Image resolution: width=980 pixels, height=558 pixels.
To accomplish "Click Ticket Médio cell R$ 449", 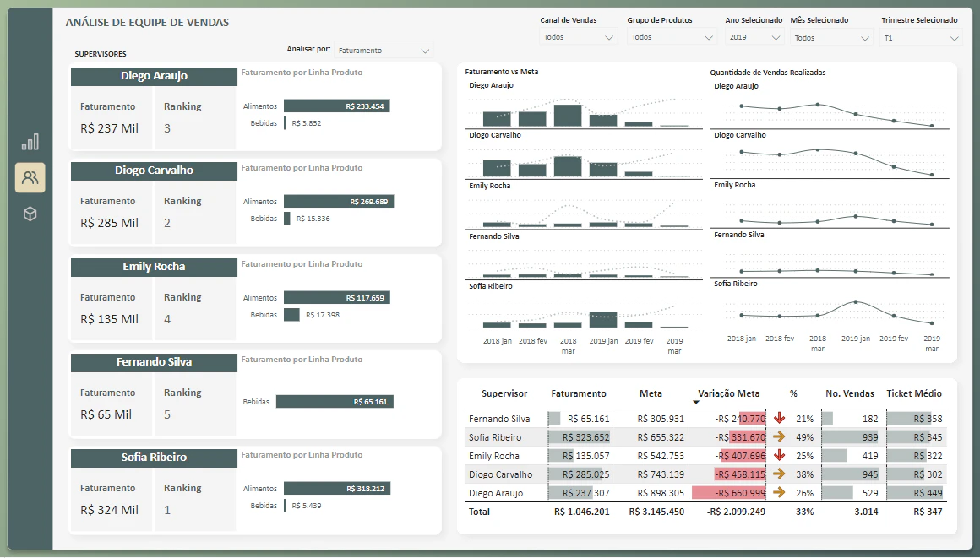I will [x=928, y=493].
